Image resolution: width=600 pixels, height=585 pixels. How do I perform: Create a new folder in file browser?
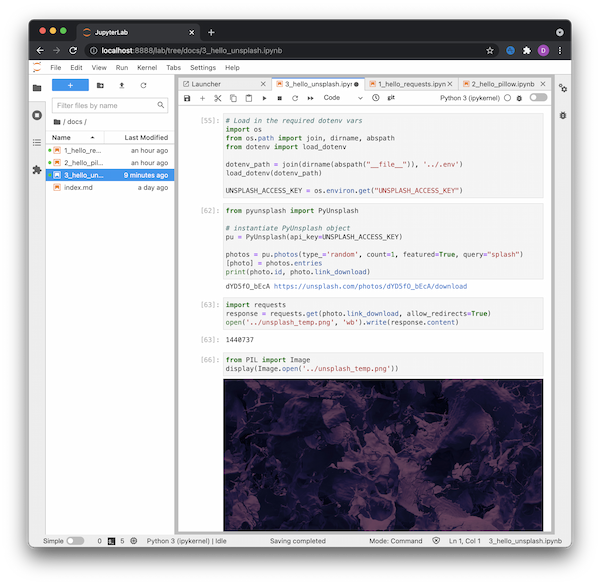[x=102, y=86]
